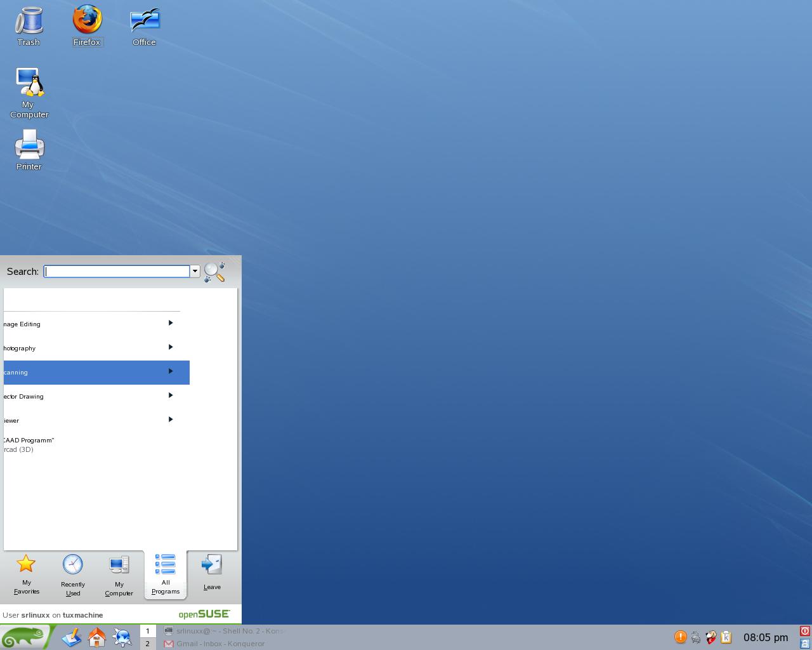This screenshot has width=812, height=650.
Task: Open the Printer desktop icon
Action: [29, 150]
